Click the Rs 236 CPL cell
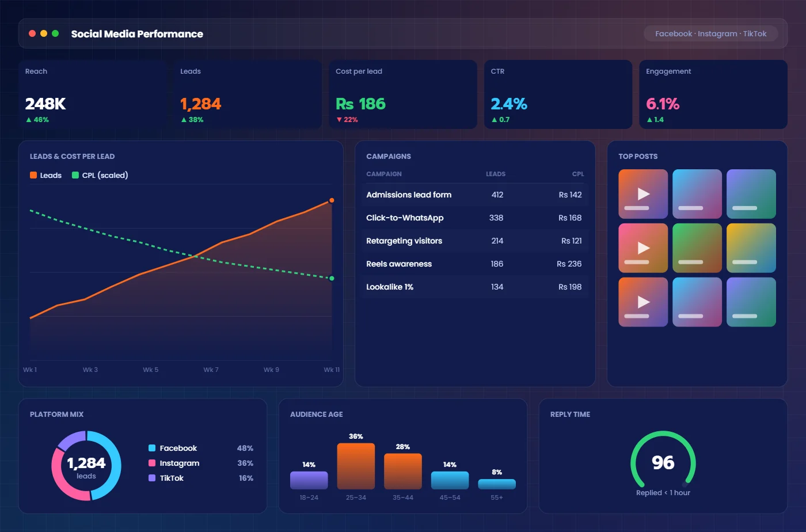806x532 pixels. pyautogui.click(x=569, y=264)
